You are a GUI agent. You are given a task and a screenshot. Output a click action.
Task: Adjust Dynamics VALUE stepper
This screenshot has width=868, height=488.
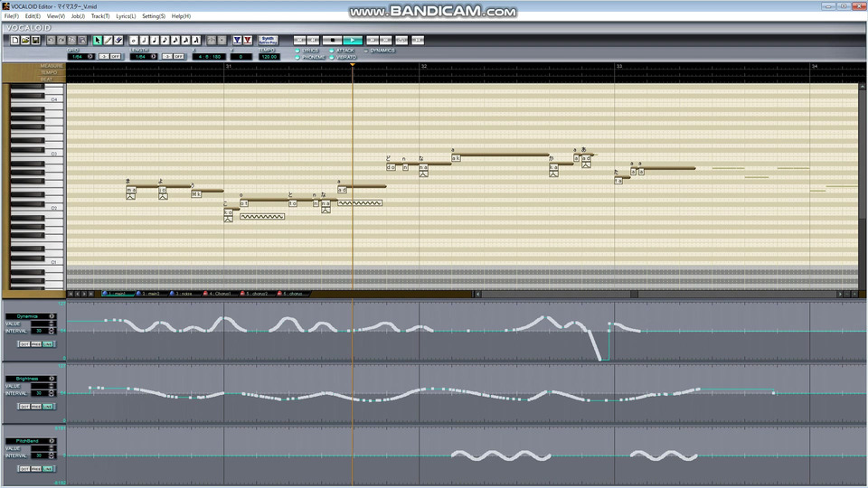pyautogui.click(x=52, y=324)
